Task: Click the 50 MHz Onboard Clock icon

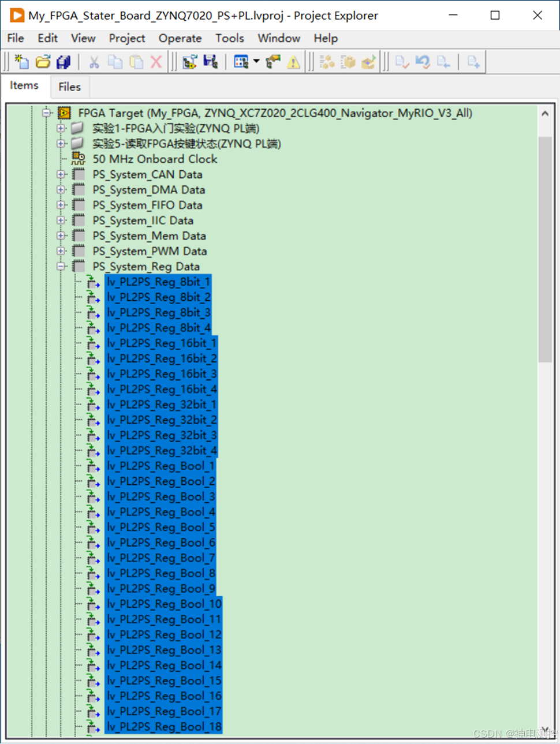Action: coord(79,159)
